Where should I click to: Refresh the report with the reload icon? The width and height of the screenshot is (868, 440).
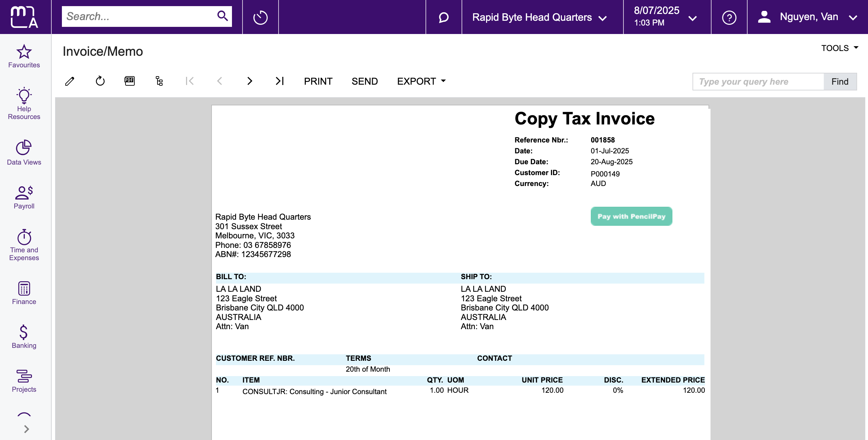[100, 81]
